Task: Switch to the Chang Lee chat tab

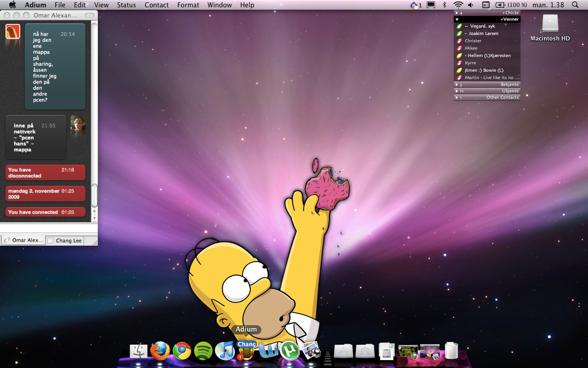Action: [64, 241]
